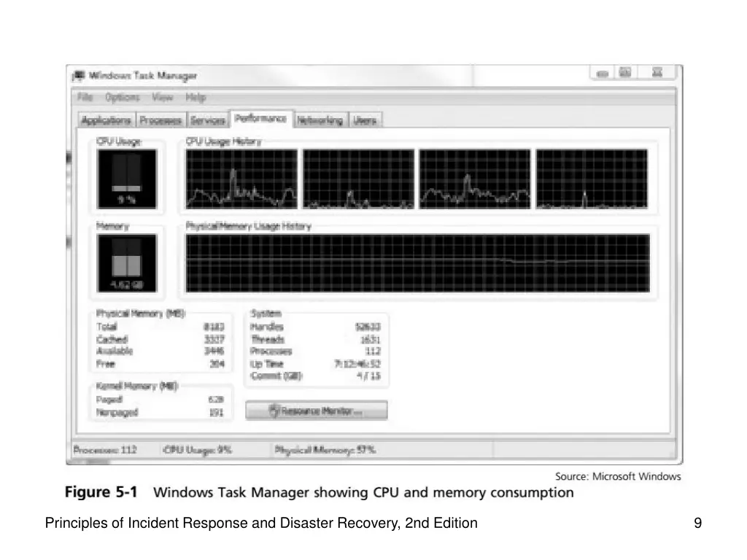Viewport: 747px width, 560px height.
Task: Click the 'Figure 5-1' caption label
Action: 101,492
